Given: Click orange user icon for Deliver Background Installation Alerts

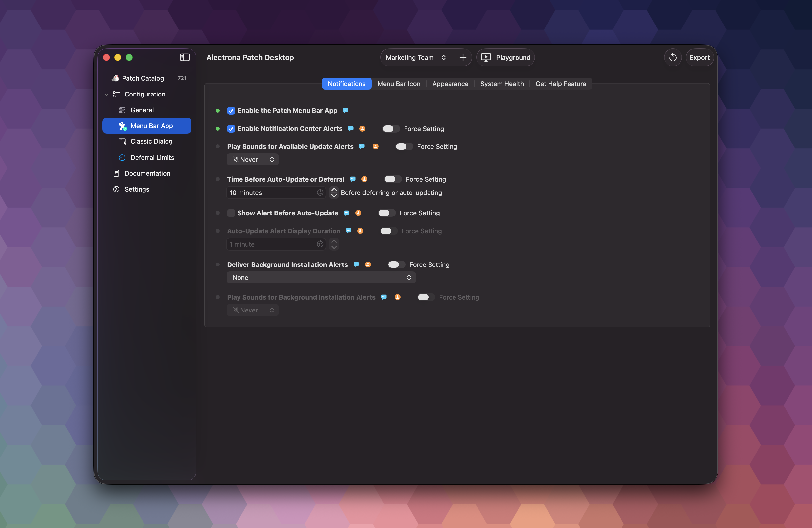Looking at the screenshot, I should tap(368, 264).
